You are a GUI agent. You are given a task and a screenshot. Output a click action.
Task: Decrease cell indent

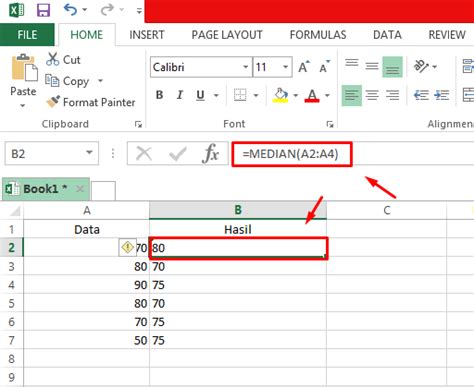[x=421, y=95]
